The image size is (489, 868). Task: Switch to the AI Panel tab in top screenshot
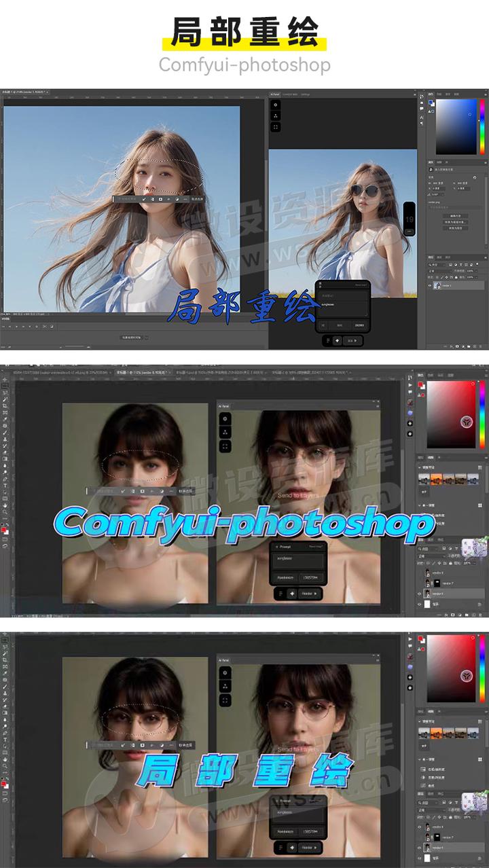[274, 94]
